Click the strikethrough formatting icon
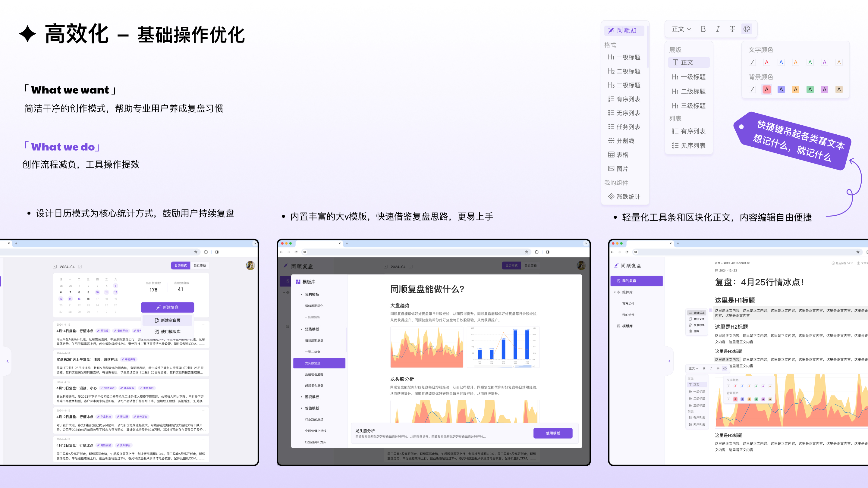This screenshot has height=488, width=868. pyautogui.click(x=732, y=29)
